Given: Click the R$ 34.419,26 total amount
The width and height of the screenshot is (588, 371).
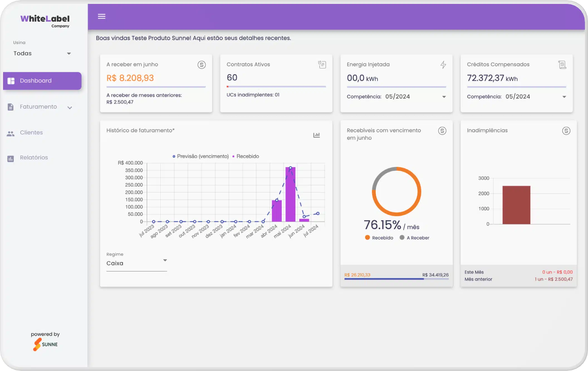Looking at the screenshot, I should coord(435,275).
